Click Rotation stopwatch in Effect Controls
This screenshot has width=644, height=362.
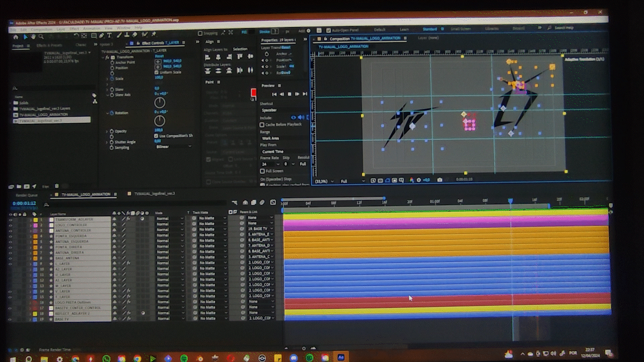111,113
